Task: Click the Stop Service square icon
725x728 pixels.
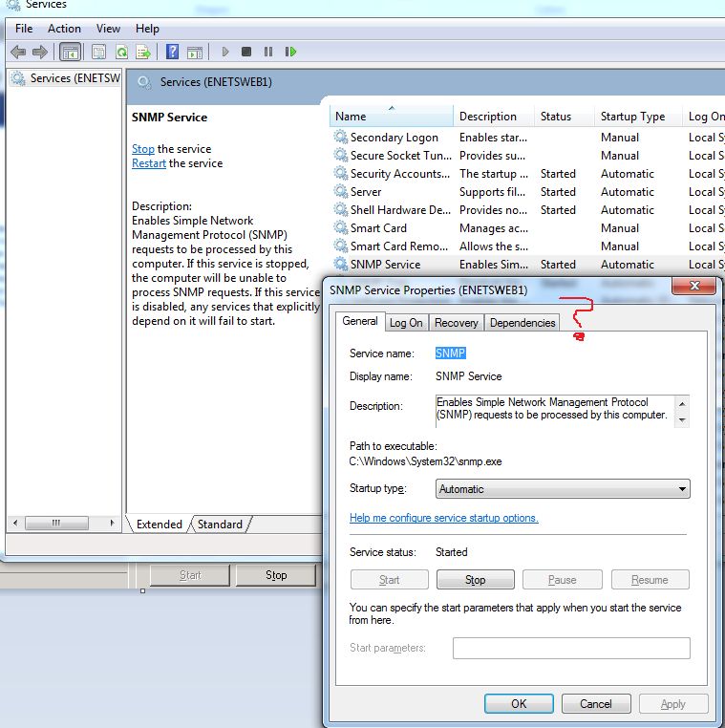Action: 246,52
